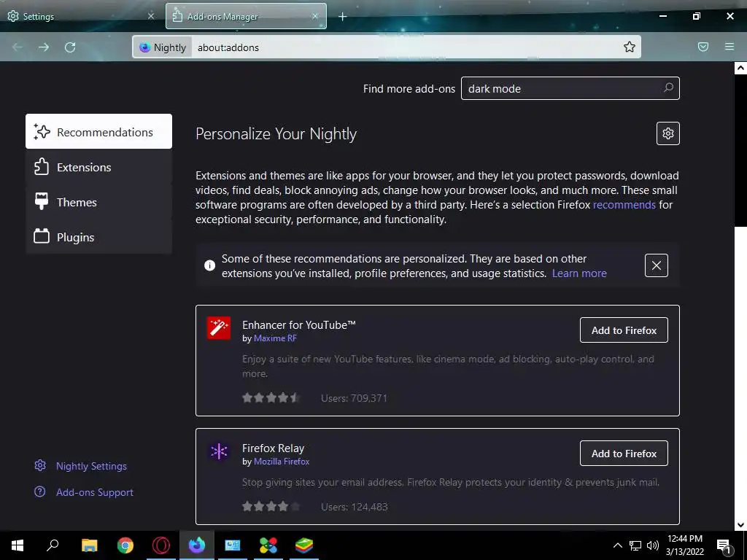Dismiss the personalized recommendations notice
747x560 pixels.
pos(656,265)
